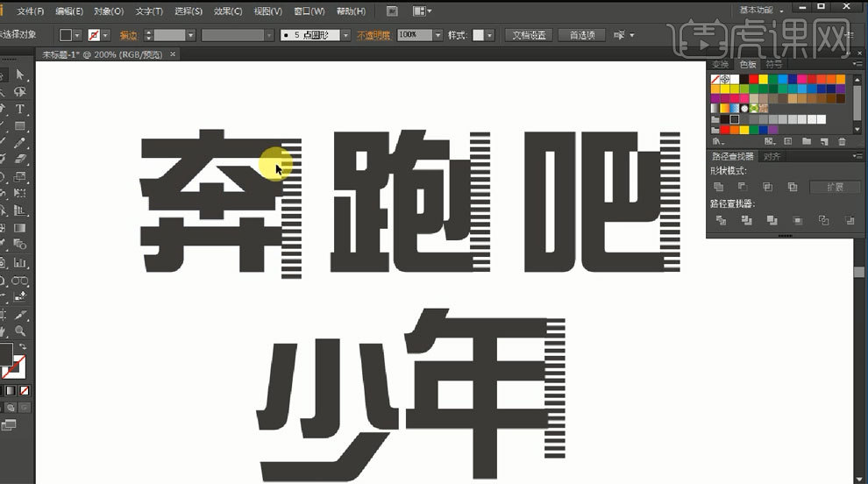Click the New Swatch icon
Viewport: 868px width, 484px height.
click(x=823, y=141)
